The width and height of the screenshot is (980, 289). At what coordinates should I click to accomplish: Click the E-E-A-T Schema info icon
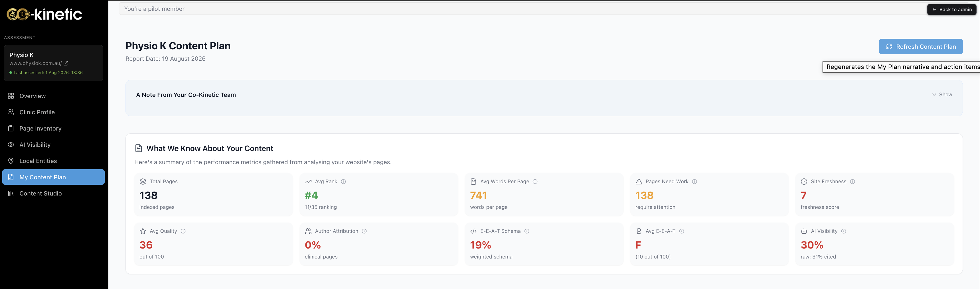(527, 231)
